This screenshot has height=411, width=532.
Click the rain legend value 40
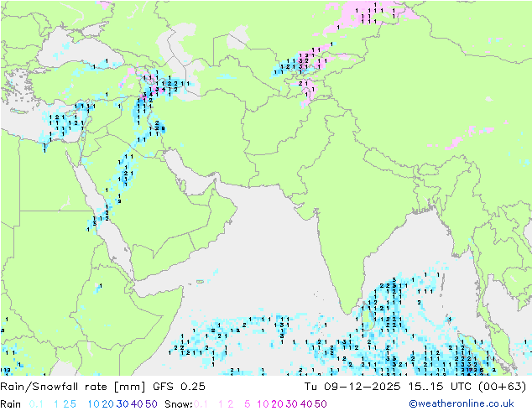pyautogui.click(x=137, y=404)
